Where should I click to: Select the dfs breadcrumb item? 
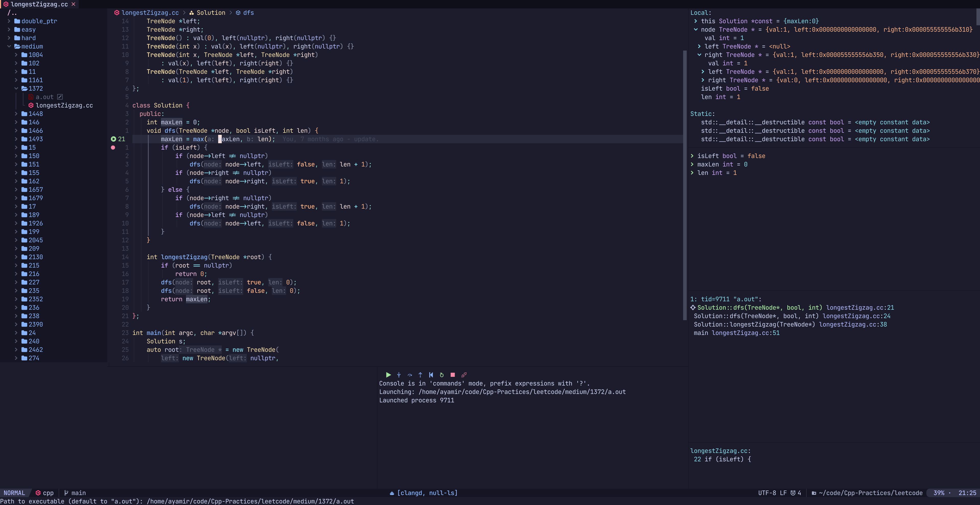248,13
